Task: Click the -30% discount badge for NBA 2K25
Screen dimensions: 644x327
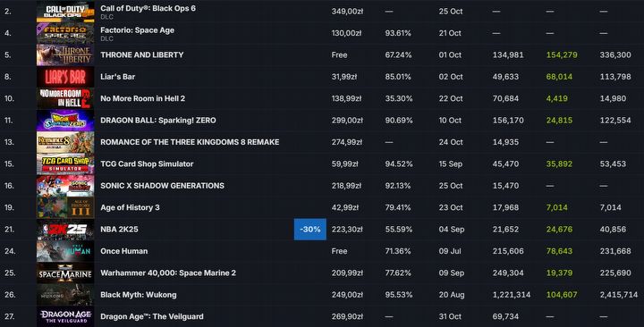Action: pos(310,230)
